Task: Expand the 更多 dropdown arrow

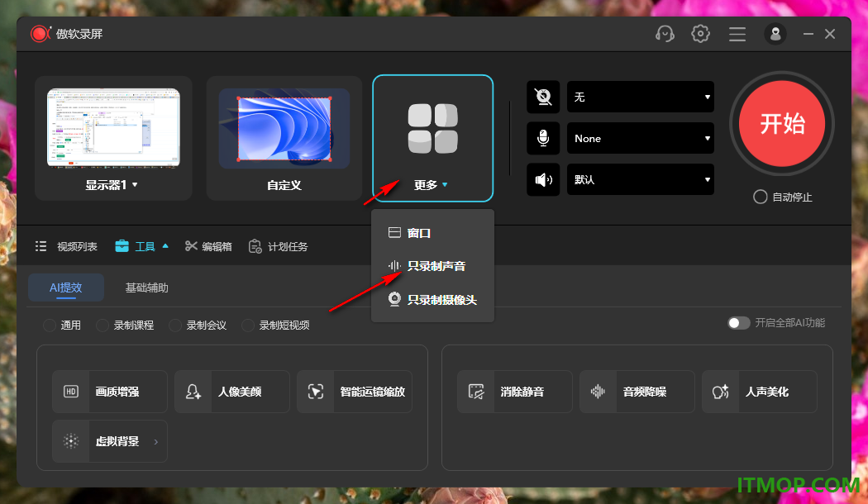Action: [x=445, y=185]
